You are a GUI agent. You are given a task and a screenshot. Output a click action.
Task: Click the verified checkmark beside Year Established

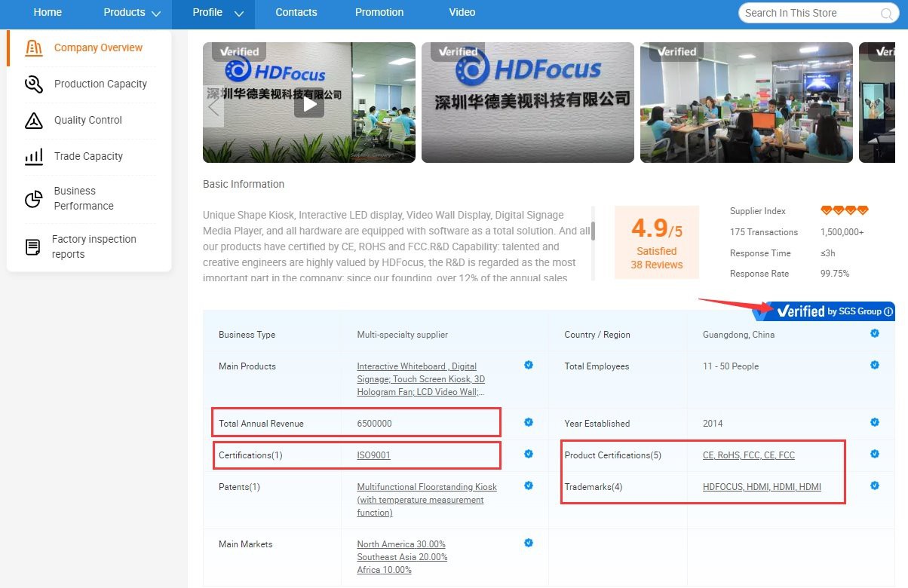(875, 422)
